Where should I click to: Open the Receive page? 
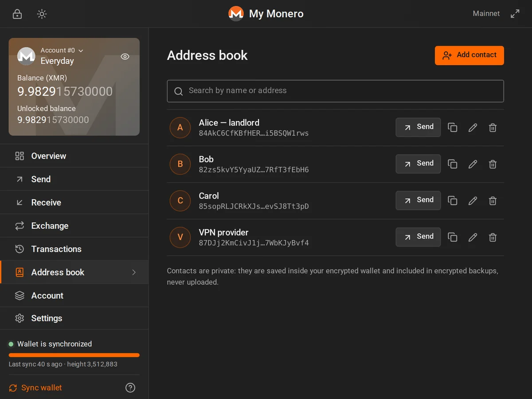[74, 203]
